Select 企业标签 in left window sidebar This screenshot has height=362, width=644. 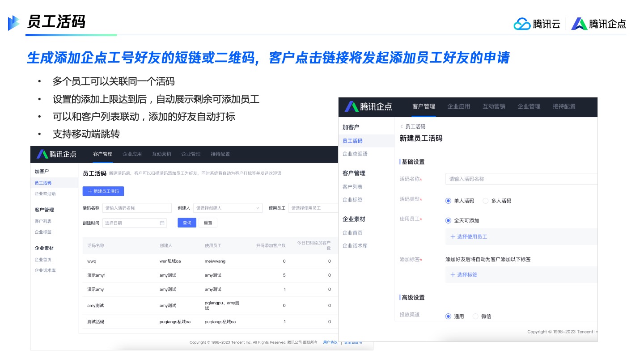43,232
